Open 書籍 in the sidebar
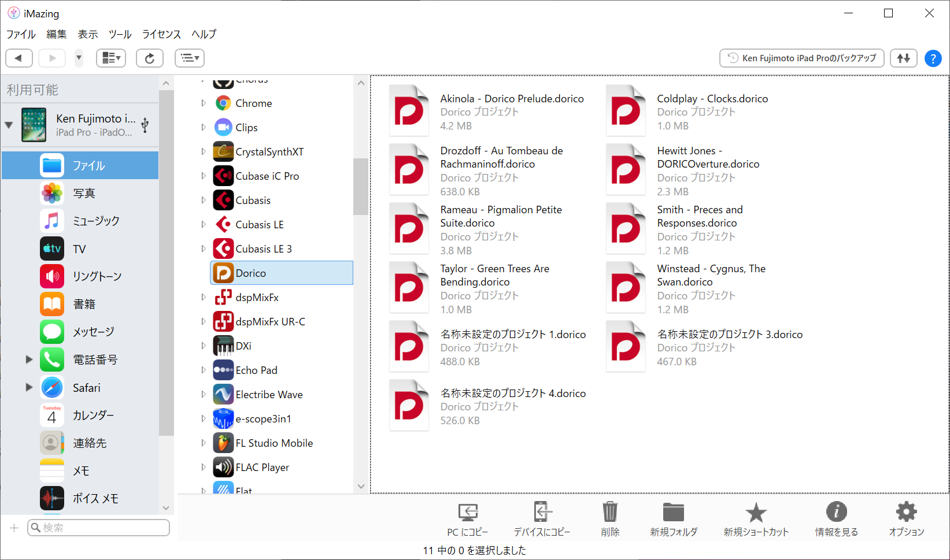The width and height of the screenshot is (950, 560). click(x=80, y=304)
